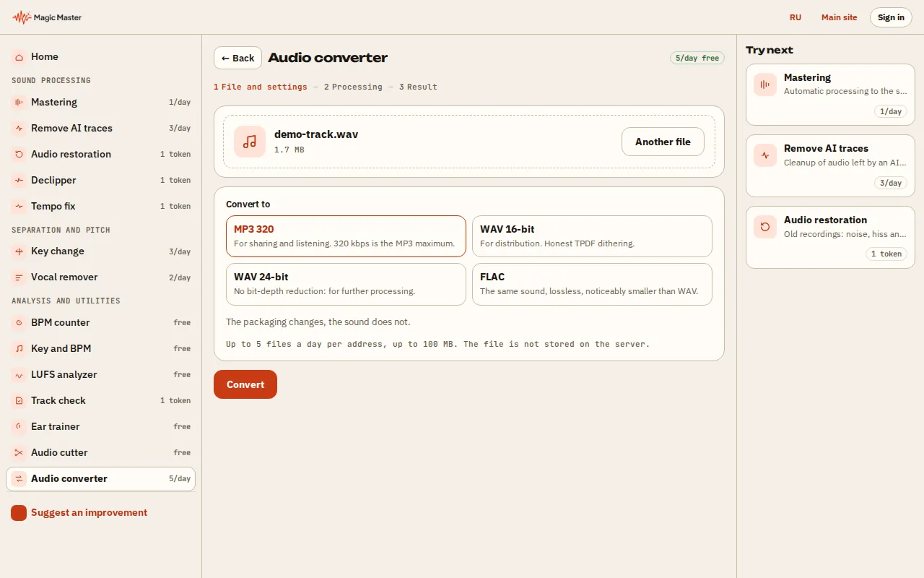Open the Remove AI traces card under Try next
Viewport: 924px width, 578px height.
(x=830, y=165)
